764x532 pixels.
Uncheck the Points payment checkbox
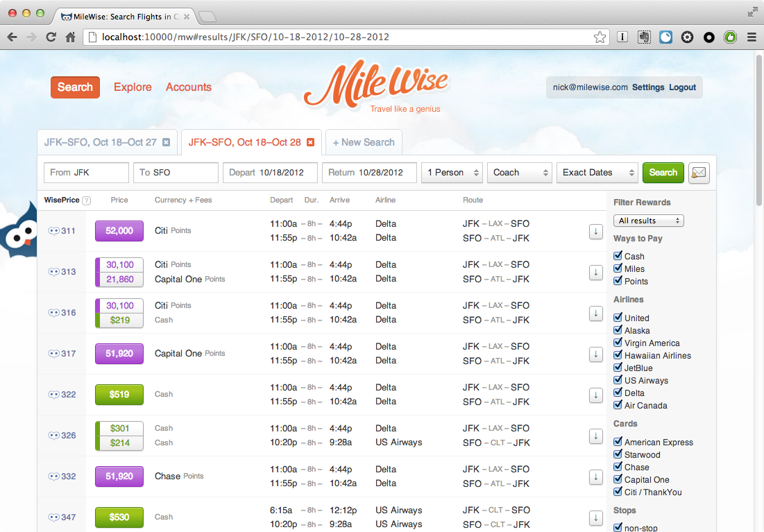click(618, 281)
